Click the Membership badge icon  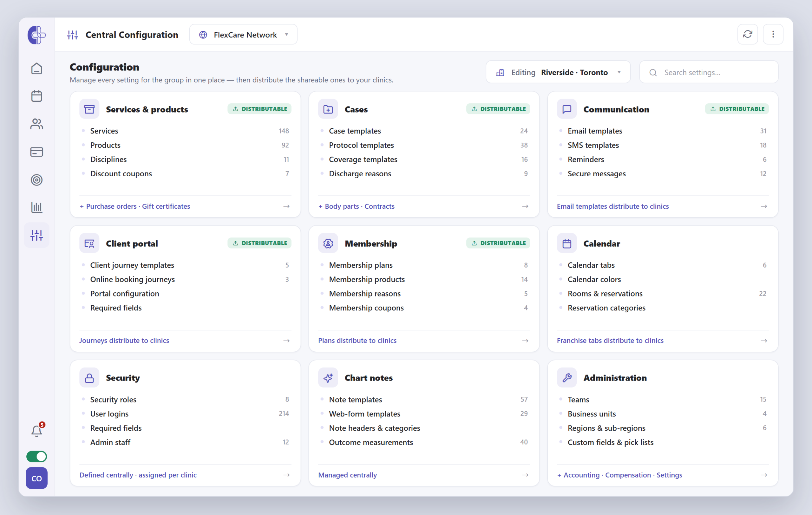(328, 243)
